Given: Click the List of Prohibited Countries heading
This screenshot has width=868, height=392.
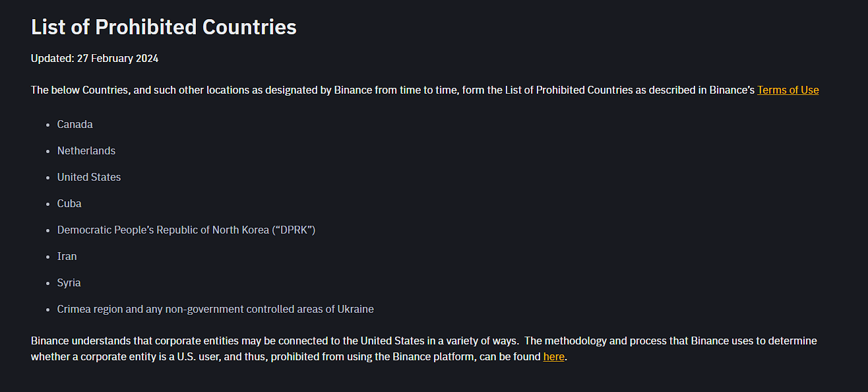Looking at the screenshot, I should (164, 27).
